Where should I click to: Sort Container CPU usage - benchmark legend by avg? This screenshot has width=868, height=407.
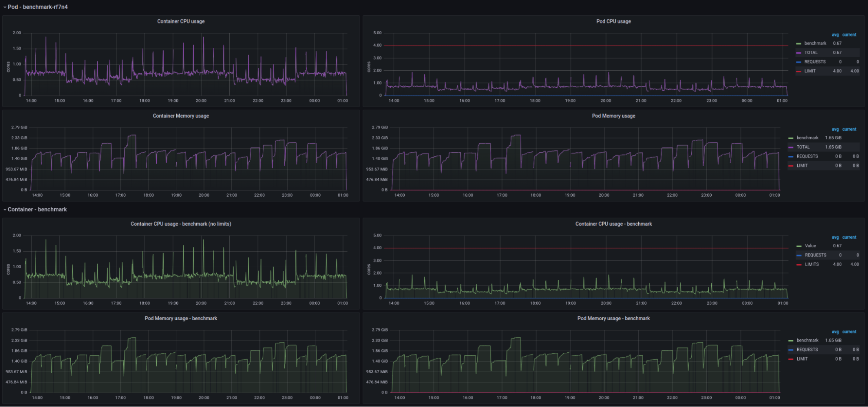click(x=835, y=237)
